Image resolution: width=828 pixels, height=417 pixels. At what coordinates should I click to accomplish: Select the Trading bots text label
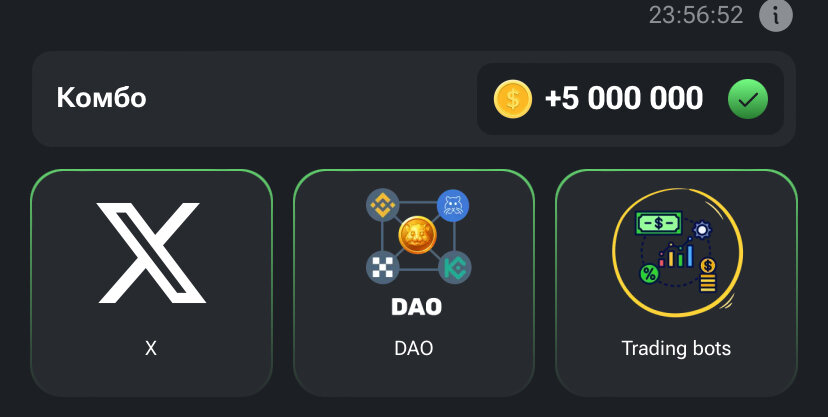coord(676,348)
